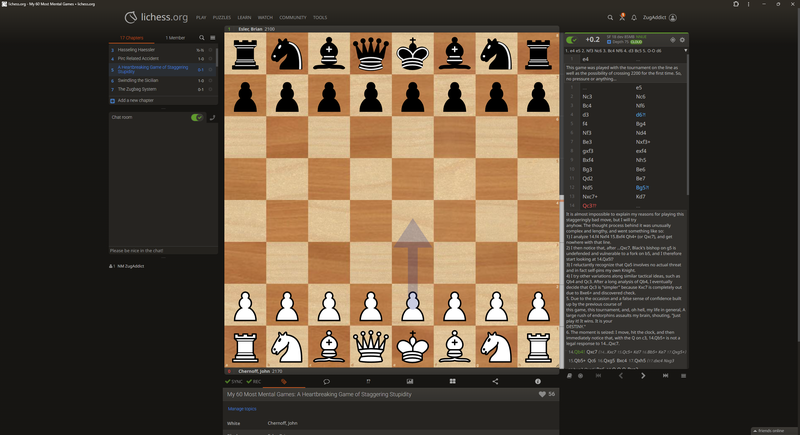Image resolution: width=800 pixels, height=435 pixels.
Task: Open the opening explorer book icon
Action: coord(569,376)
